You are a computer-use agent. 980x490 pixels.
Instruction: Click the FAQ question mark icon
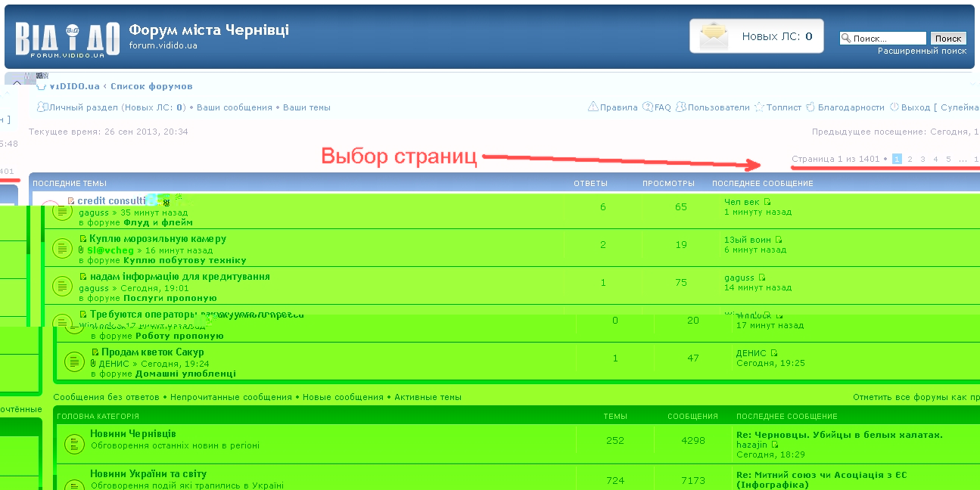pos(648,107)
